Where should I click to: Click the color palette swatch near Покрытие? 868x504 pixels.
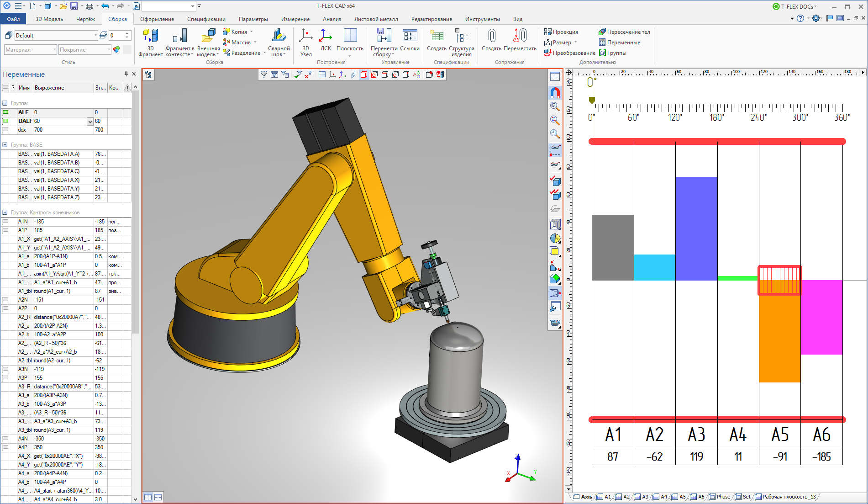click(116, 49)
